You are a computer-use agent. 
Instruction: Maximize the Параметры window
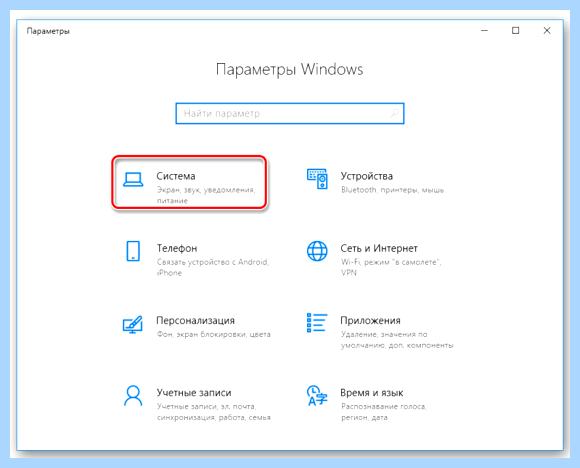pos(516,30)
